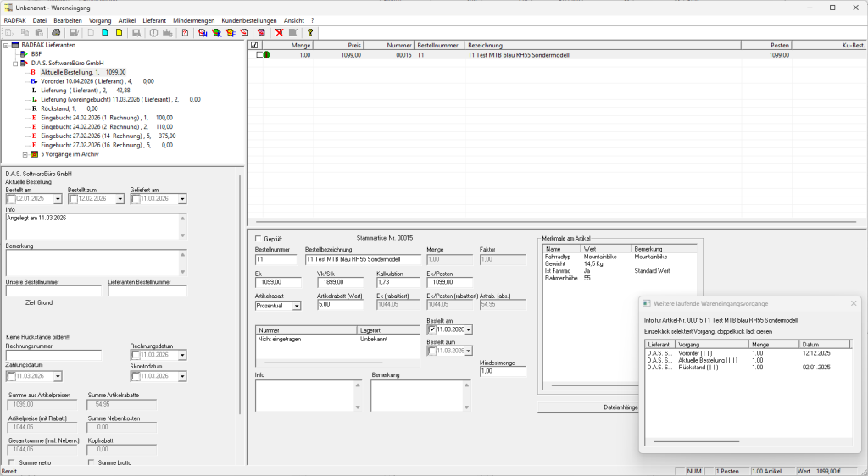Click the 'R' Rückstand icon in tree
The width and height of the screenshot is (868, 476).
[34, 108]
